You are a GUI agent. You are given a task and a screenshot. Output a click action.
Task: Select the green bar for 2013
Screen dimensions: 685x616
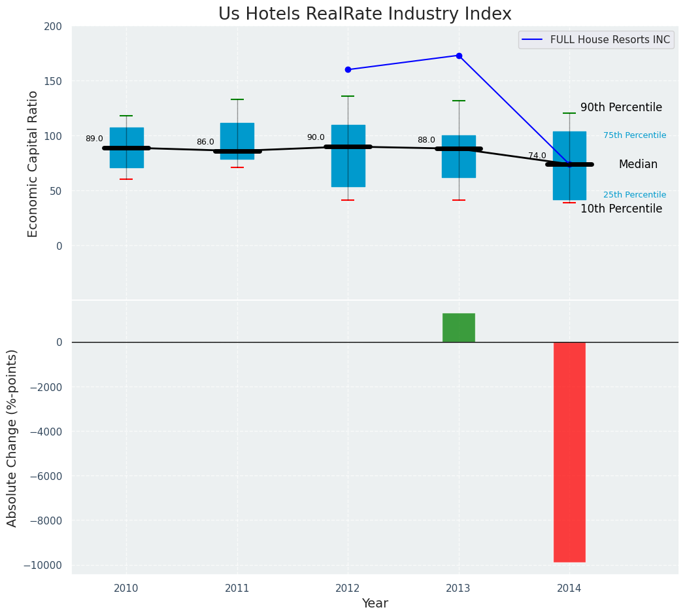(x=459, y=328)
